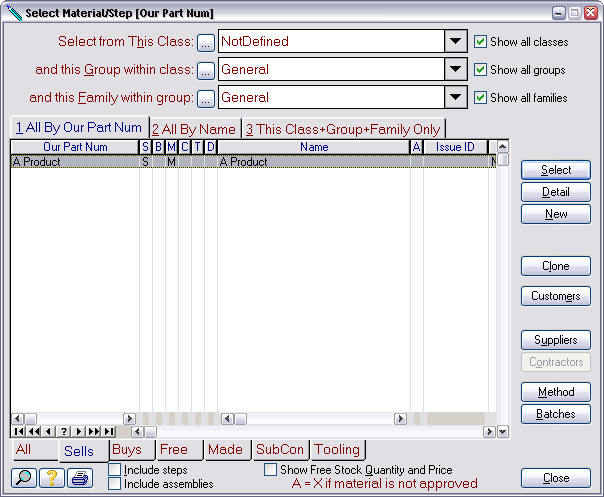Viewport: 604px width, 497px height.
Task: Click left scroll arrow under Name column
Action: click(x=228, y=418)
